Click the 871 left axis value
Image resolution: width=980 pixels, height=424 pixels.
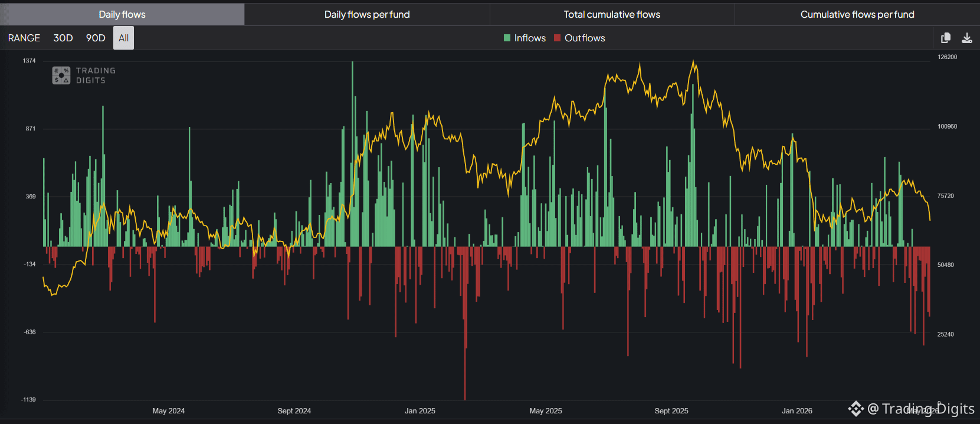pyautogui.click(x=30, y=129)
